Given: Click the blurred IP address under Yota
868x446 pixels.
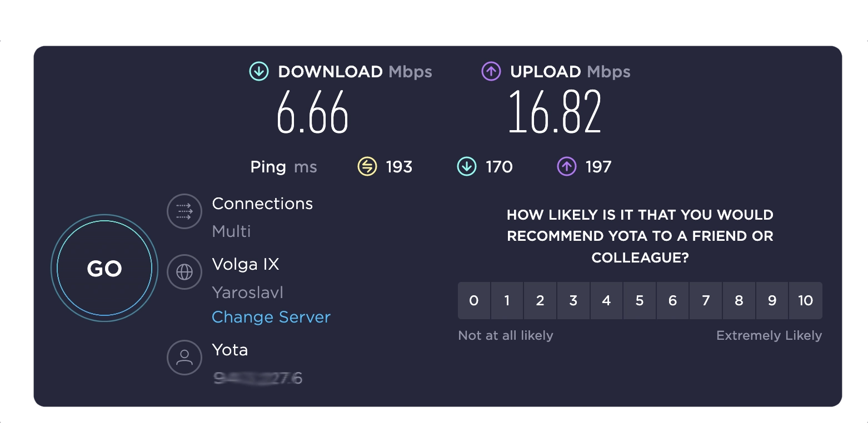Looking at the screenshot, I should click(258, 378).
